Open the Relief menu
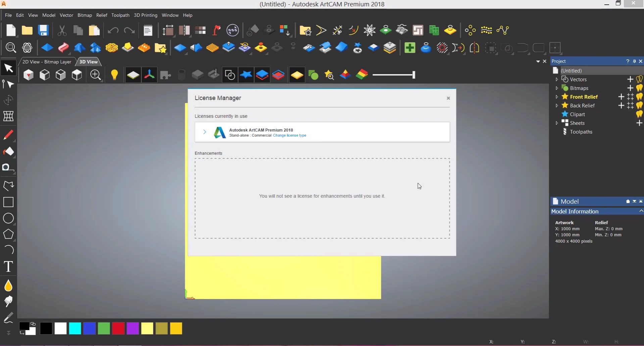Viewport: 644px width, 346px height. [x=102, y=15]
